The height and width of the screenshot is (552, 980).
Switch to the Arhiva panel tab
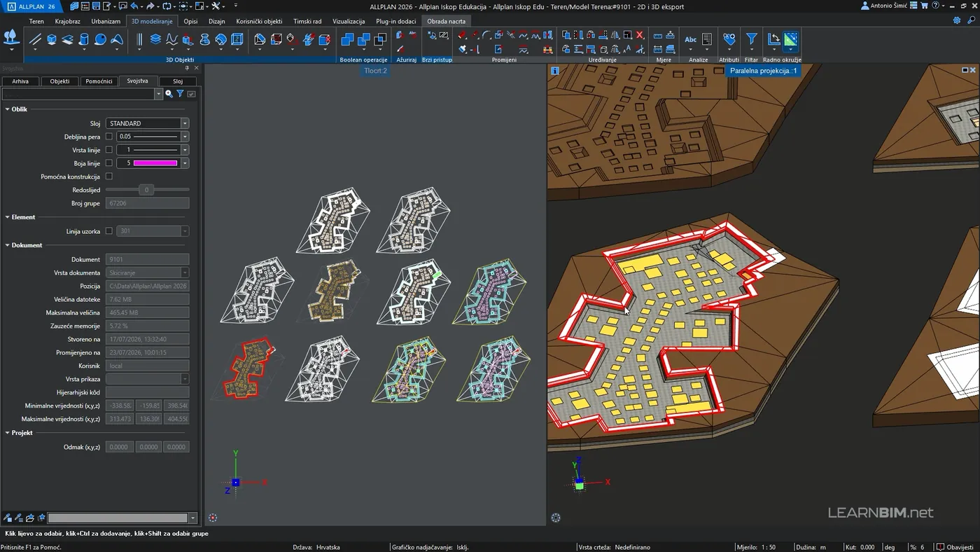point(20,81)
